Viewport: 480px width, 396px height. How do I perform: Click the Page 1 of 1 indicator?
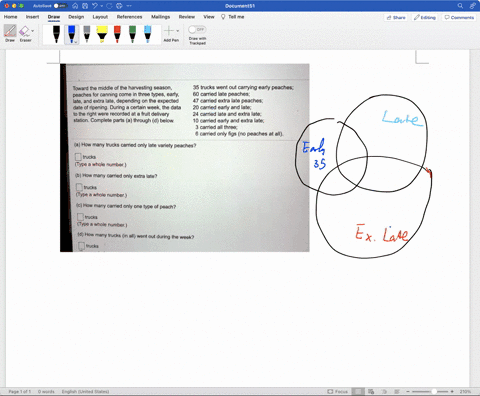pyautogui.click(x=19, y=391)
